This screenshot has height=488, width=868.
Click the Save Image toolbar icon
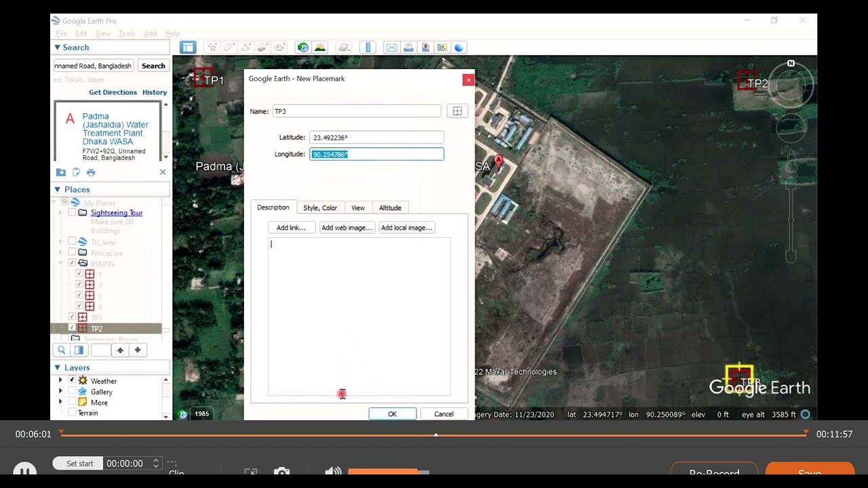point(425,47)
